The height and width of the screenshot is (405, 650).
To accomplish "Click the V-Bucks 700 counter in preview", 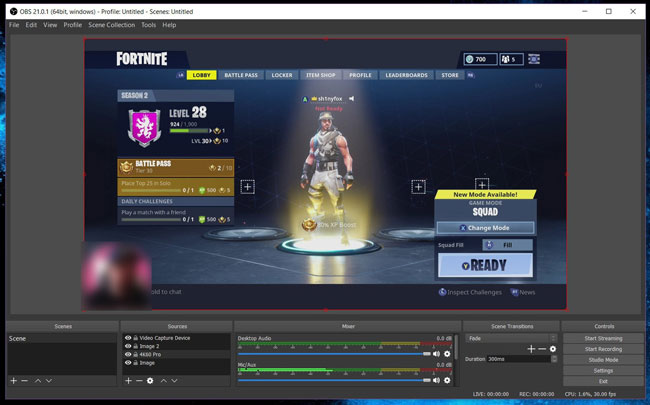I will [x=480, y=59].
